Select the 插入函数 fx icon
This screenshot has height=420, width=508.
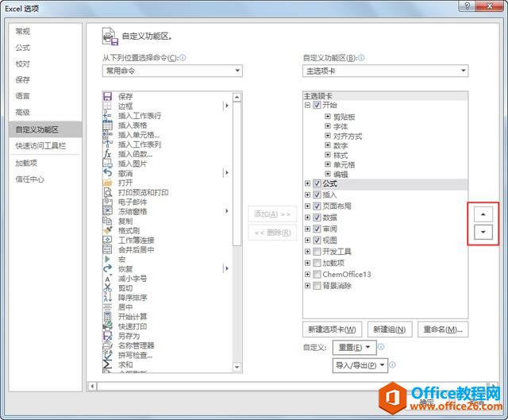[x=107, y=153]
